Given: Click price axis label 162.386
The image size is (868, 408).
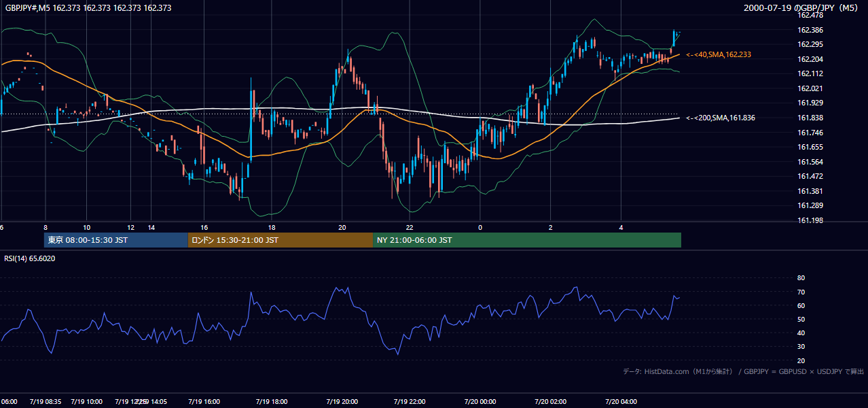Looking at the screenshot, I should coord(810,30).
